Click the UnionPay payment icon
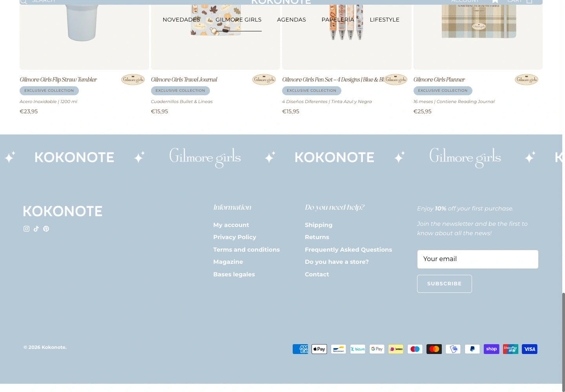 click(x=510, y=349)
